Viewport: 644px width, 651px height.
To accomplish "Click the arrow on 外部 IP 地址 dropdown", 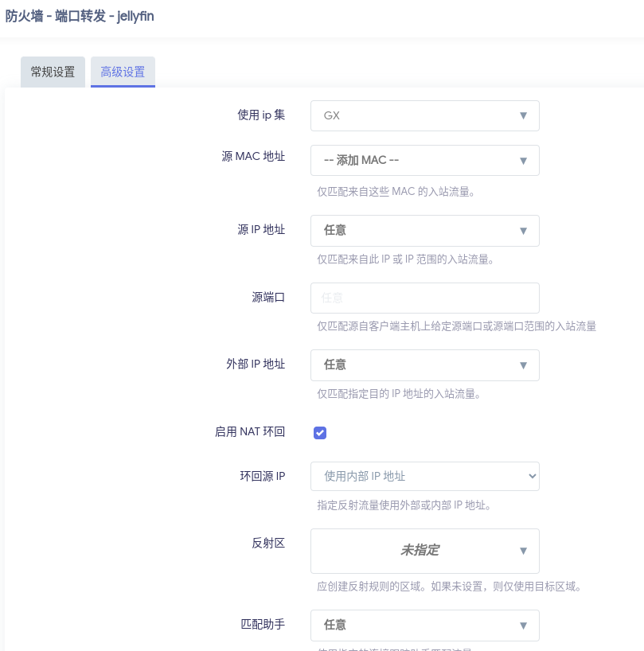I will pos(523,365).
